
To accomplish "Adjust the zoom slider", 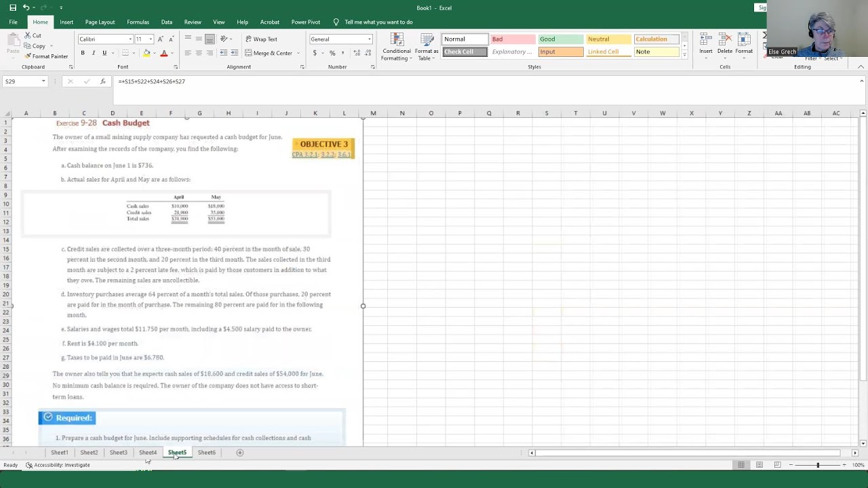I will [x=818, y=465].
